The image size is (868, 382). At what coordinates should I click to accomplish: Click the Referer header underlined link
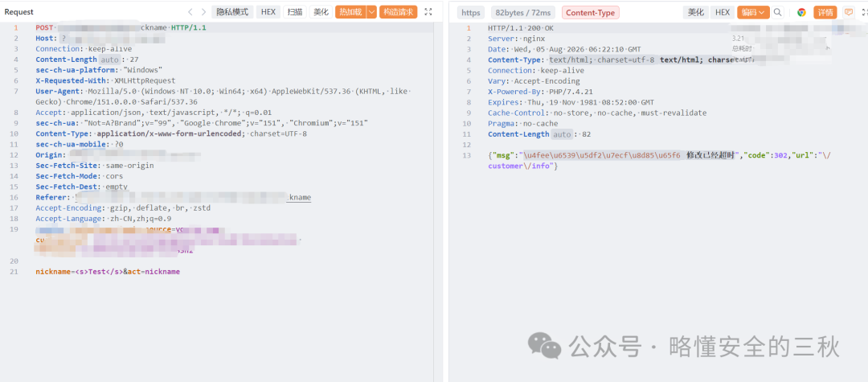193,197
